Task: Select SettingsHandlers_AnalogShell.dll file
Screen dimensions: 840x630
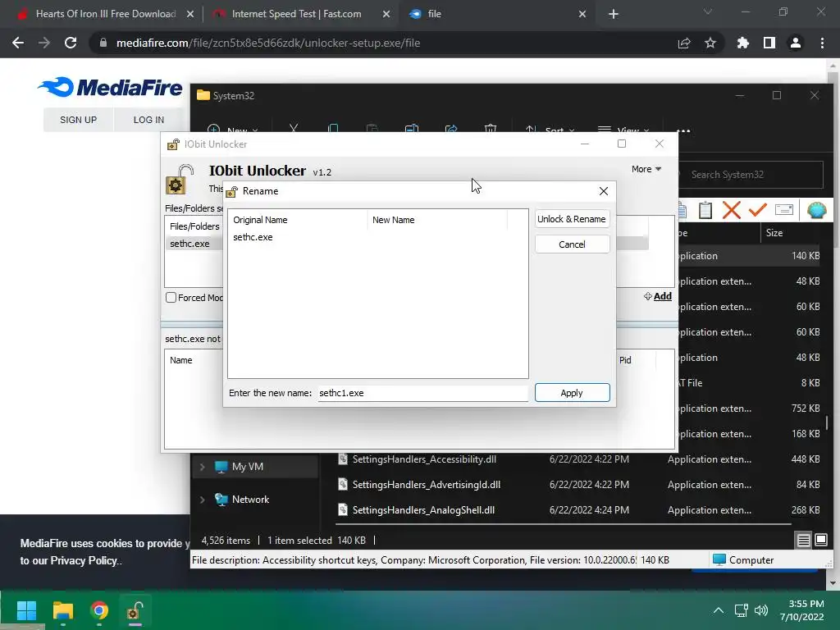Action: tap(423, 510)
